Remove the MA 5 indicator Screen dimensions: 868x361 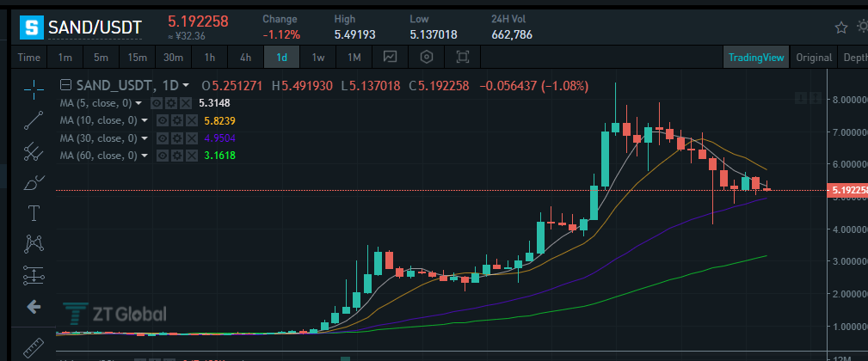tap(186, 103)
